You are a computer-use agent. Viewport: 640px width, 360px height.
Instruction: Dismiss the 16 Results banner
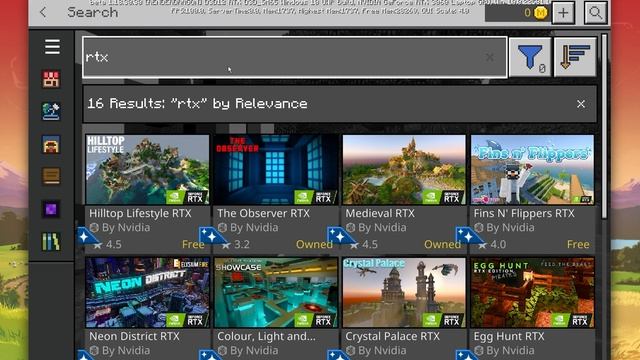click(581, 104)
